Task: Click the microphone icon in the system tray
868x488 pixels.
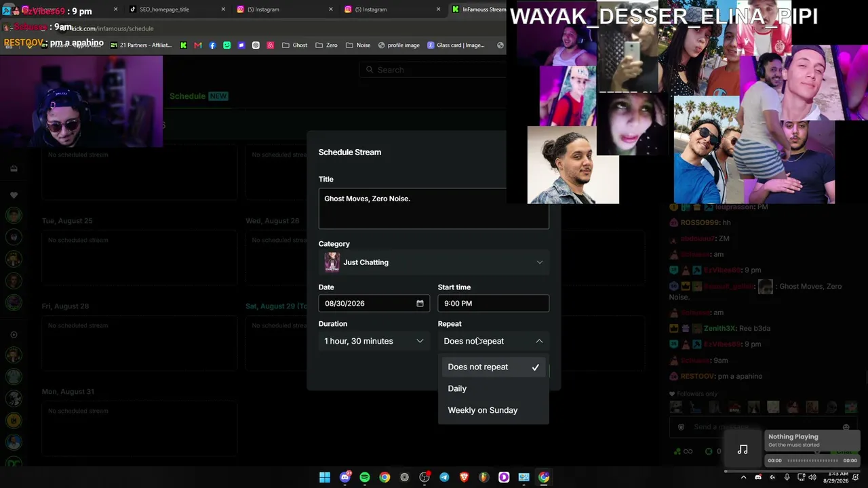Action: click(x=787, y=477)
